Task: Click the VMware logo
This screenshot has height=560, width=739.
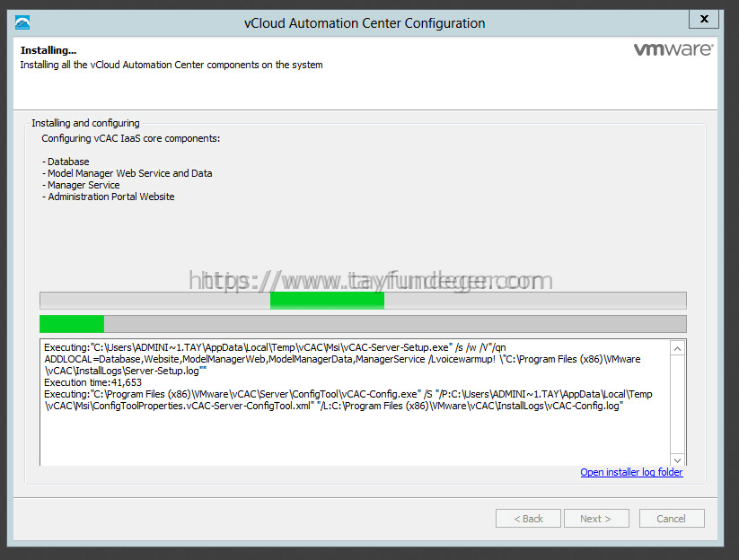Action: pos(673,49)
